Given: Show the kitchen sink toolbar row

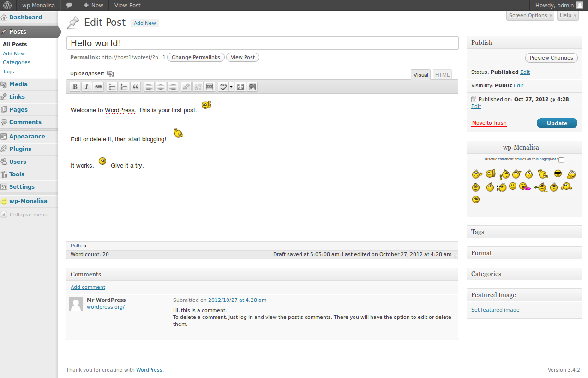Looking at the screenshot, I should [252, 87].
